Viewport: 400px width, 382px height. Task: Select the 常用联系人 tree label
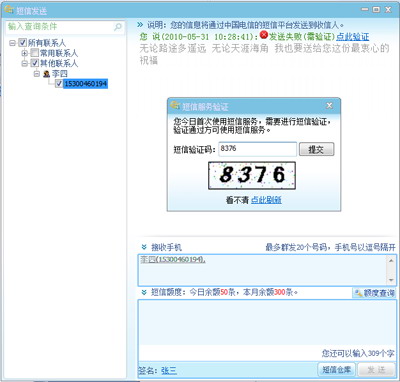(x=59, y=53)
